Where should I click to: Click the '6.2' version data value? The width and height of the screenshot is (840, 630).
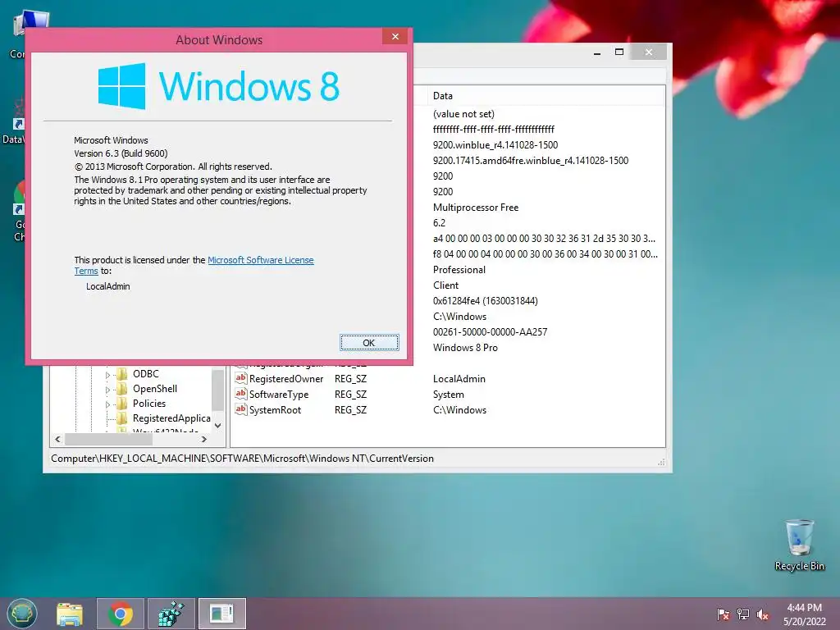pyautogui.click(x=440, y=223)
